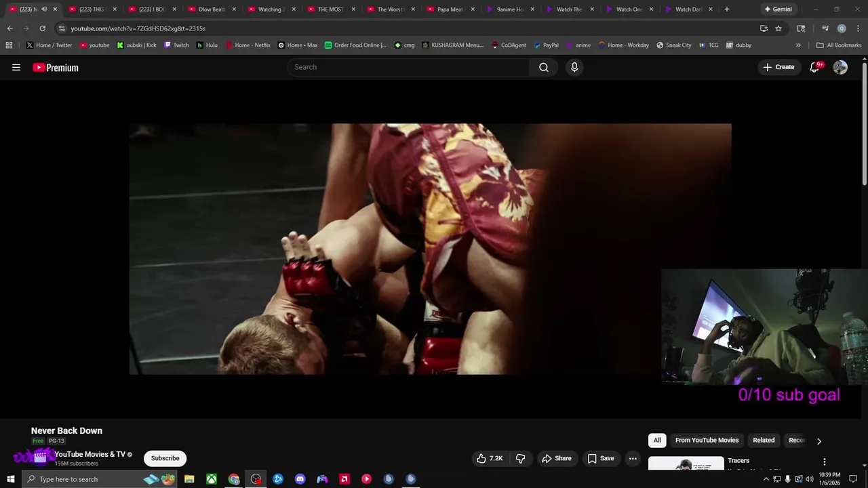Viewport: 868px width, 488px height.
Task: View site information in address bar
Action: [62, 28]
